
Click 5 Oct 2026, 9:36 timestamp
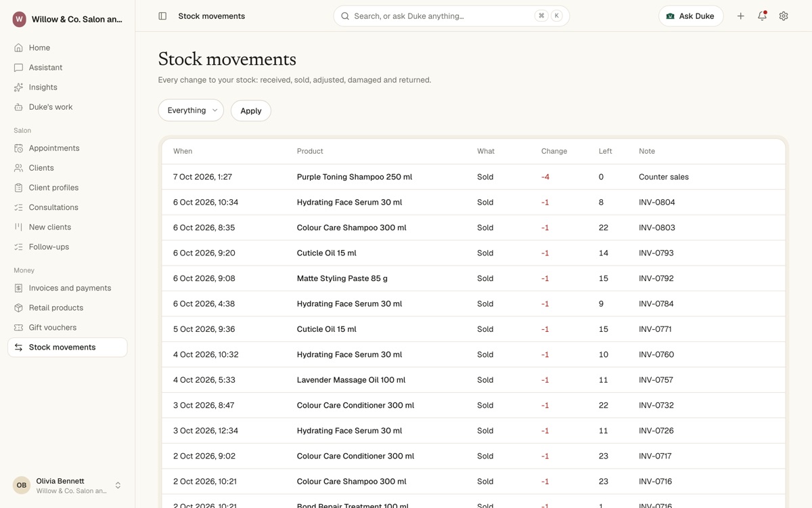[204, 329]
